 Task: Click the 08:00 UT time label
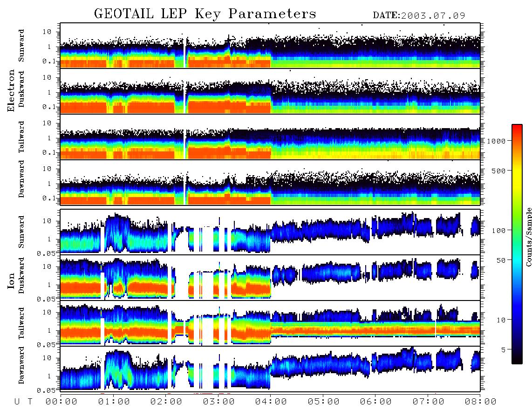(481, 402)
